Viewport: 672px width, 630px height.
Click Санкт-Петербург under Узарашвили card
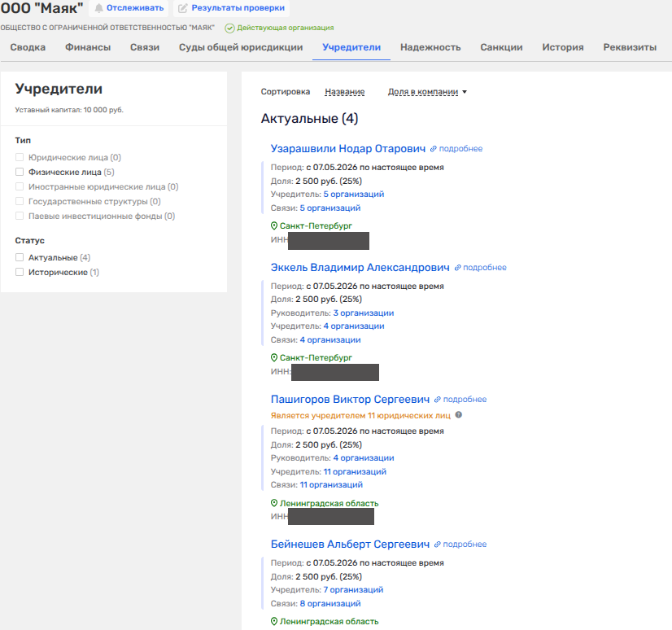pyautogui.click(x=316, y=226)
